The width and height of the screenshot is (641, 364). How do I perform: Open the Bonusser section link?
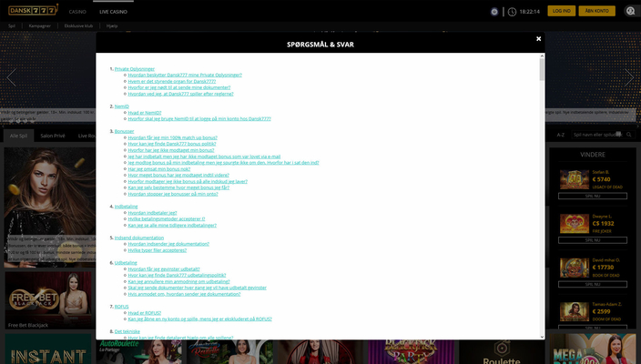point(124,132)
